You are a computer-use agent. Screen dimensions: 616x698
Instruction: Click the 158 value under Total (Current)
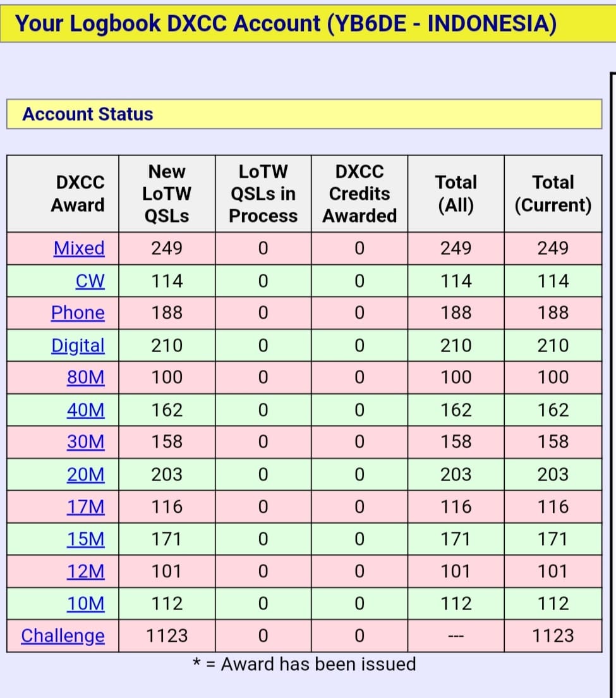point(553,441)
